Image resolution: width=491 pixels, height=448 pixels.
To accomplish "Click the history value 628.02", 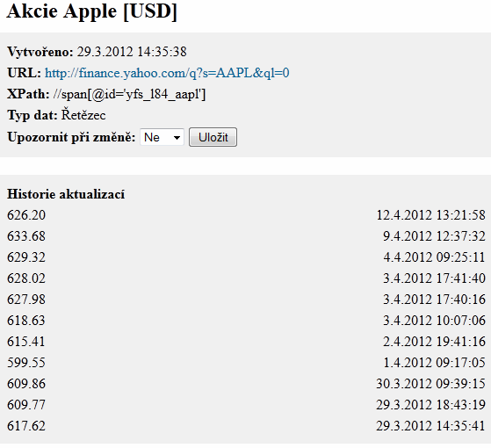I will point(26,278).
